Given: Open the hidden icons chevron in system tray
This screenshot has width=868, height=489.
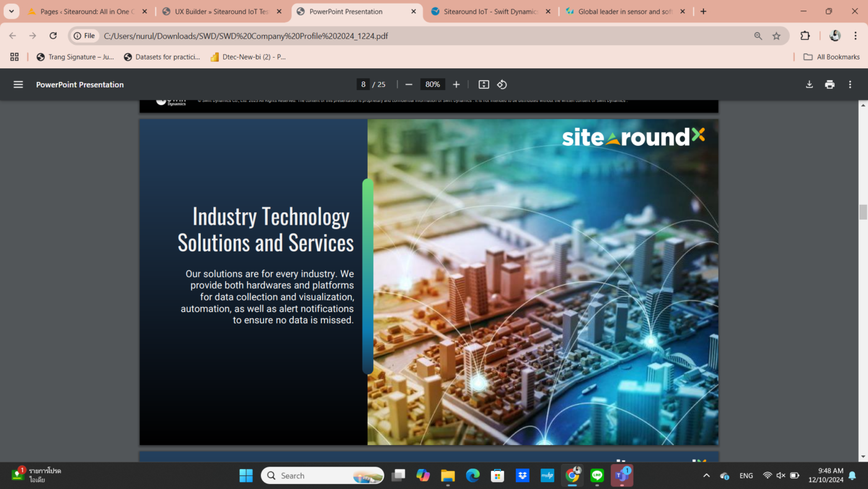Looking at the screenshot, I should click(706, 475).
